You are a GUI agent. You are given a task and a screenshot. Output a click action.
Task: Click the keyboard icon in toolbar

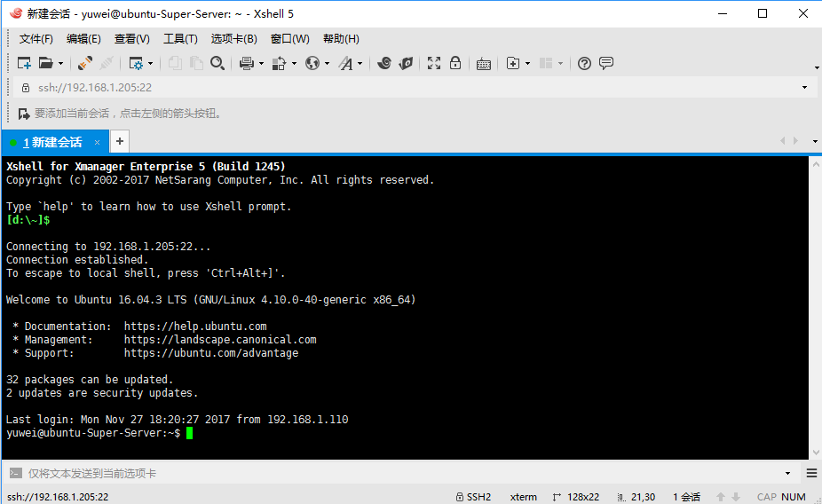point(483,64)
